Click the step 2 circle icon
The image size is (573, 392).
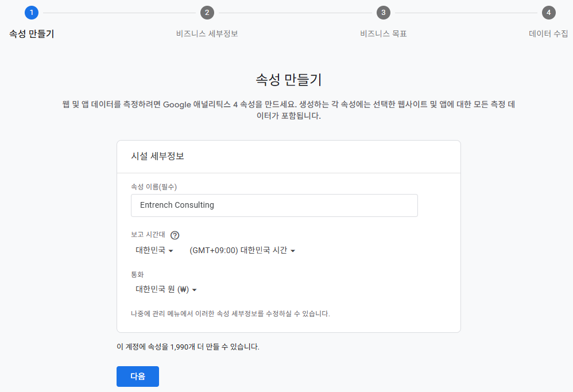207,13
